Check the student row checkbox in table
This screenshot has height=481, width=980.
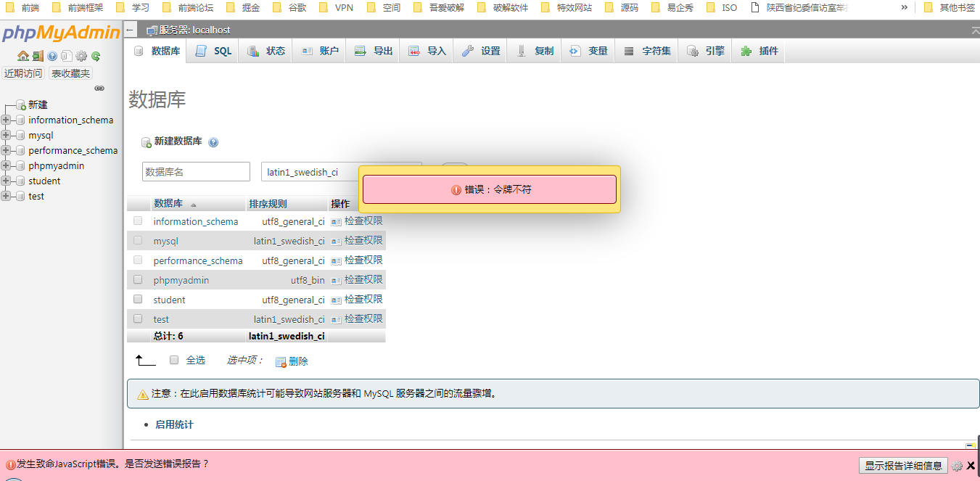(138, 299)
